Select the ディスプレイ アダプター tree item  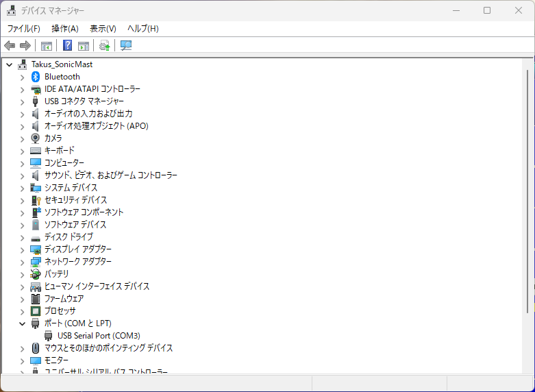pyautogui.click(x=77, y=249)
